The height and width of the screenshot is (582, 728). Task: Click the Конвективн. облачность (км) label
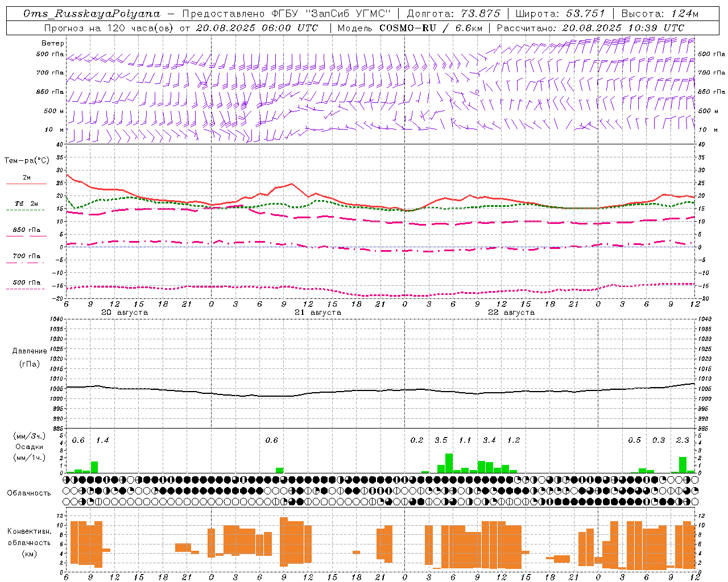click(x=29, y=542)
